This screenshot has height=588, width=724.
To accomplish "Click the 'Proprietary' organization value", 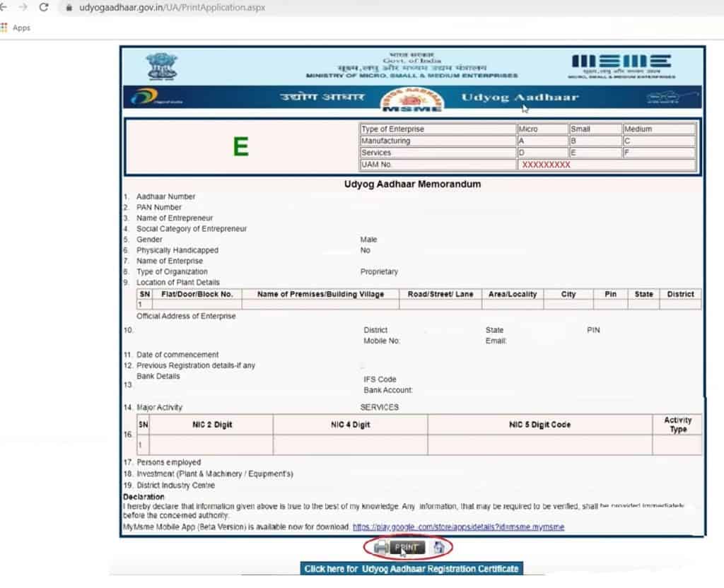I will click(379, 272).
